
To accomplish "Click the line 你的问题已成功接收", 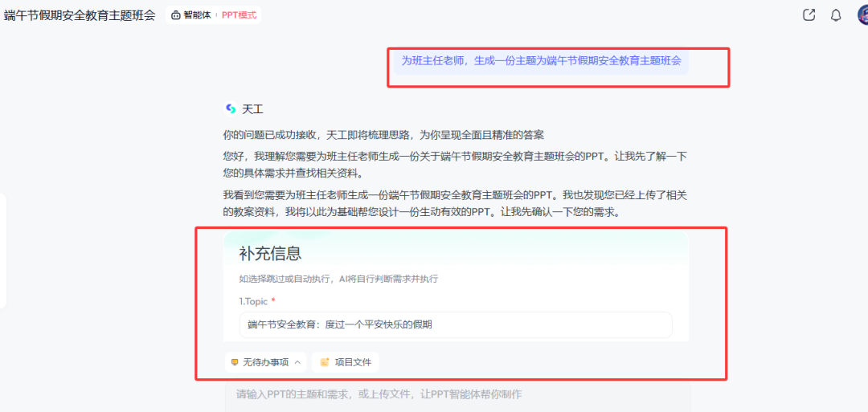I will pos(383,135).
